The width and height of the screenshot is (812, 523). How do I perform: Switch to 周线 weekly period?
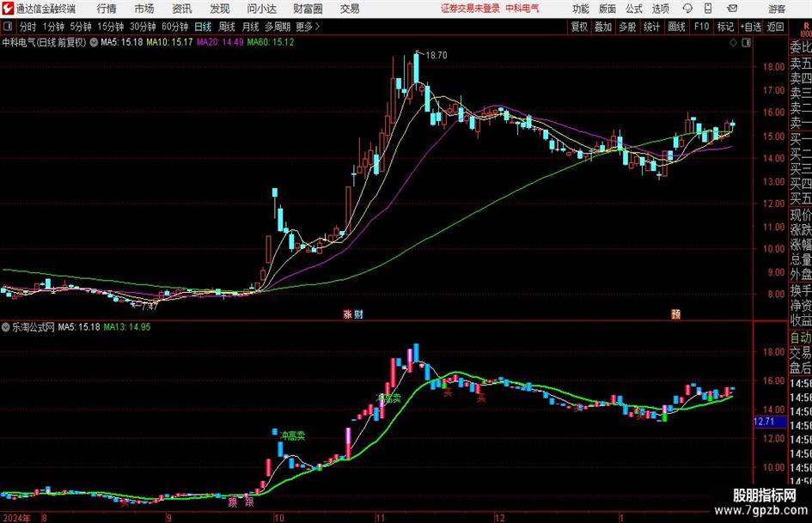coord(227,27)
